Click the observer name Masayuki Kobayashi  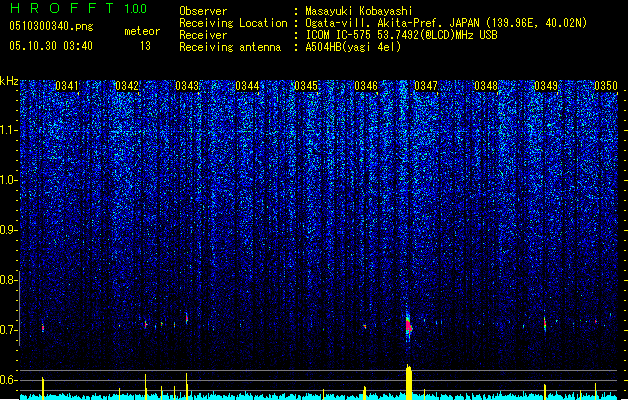pyautogui.click(x=358, y=11)
